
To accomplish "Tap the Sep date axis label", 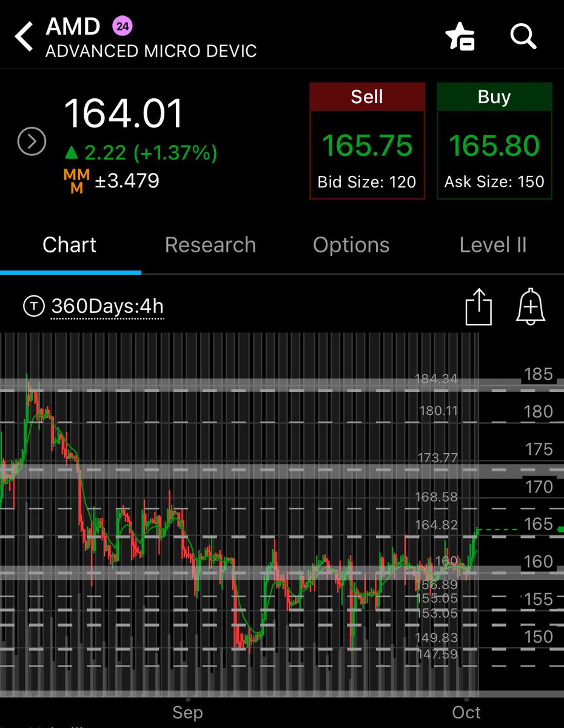I will 187,712.
